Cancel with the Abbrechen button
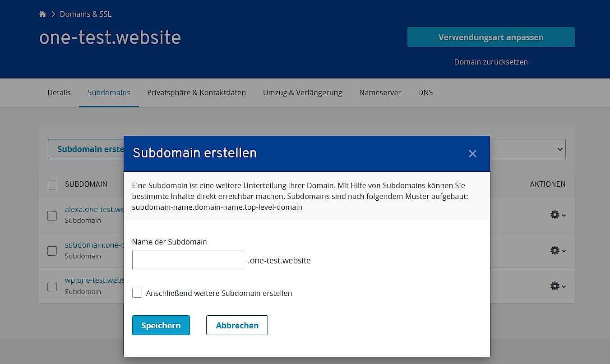 click(x=237, y=325)
